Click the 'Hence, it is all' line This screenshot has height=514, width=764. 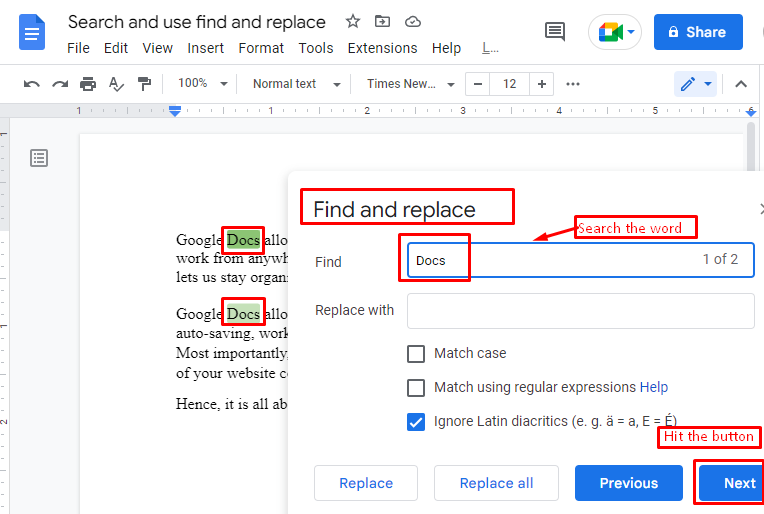[x=231, y=404]
